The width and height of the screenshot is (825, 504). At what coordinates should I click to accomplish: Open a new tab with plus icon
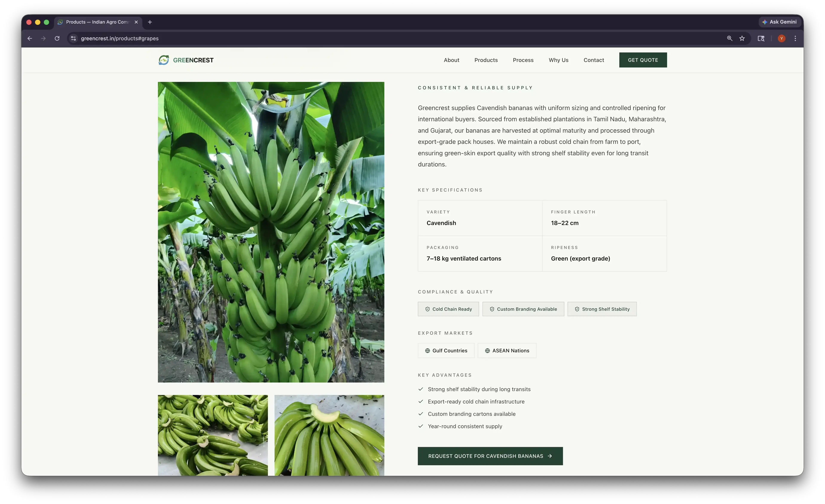[x=150, y=22]
